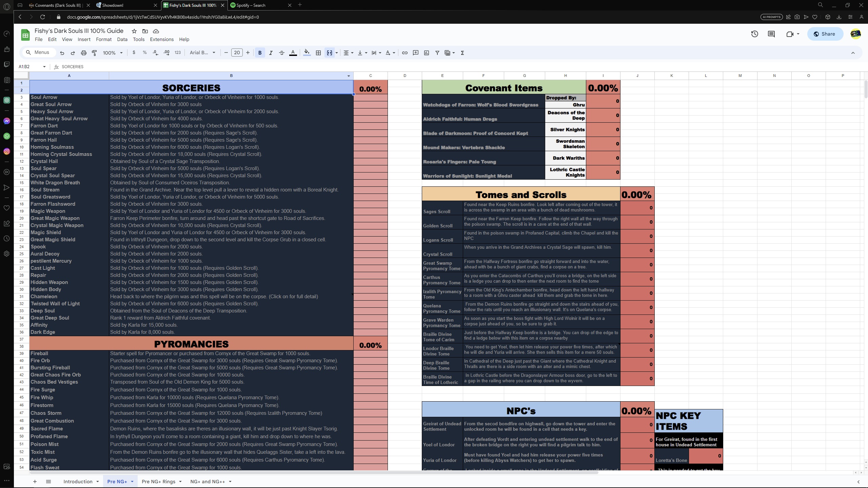Image resolution: width=868 pixels, height=488 pixels.
Task: Click the Share button
Action: [x=825, y=34]
